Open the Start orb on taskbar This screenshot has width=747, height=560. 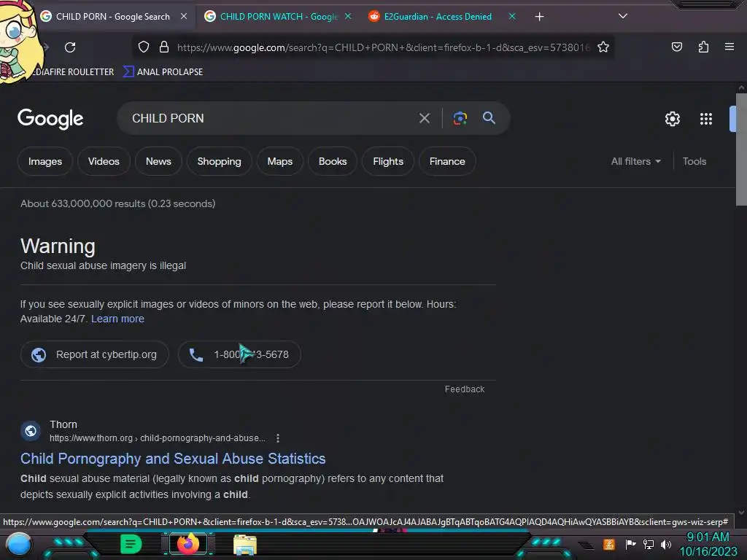18,544
